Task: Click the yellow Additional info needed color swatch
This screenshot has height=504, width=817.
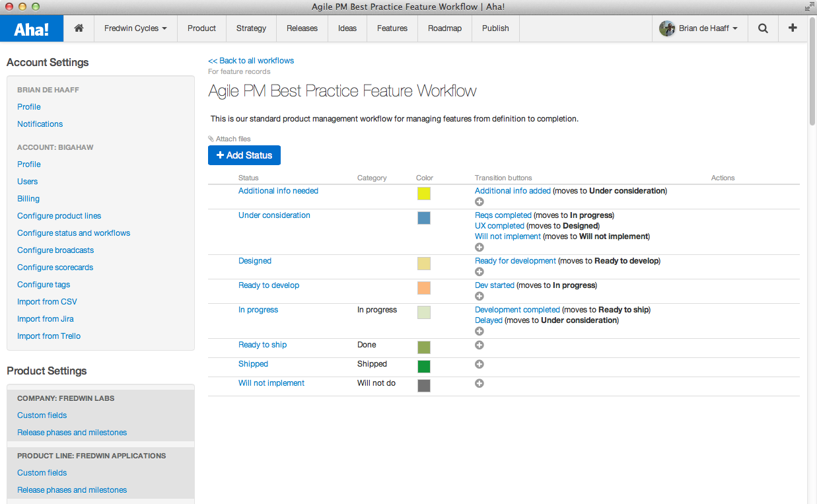Action: click(x=424, y=193)
